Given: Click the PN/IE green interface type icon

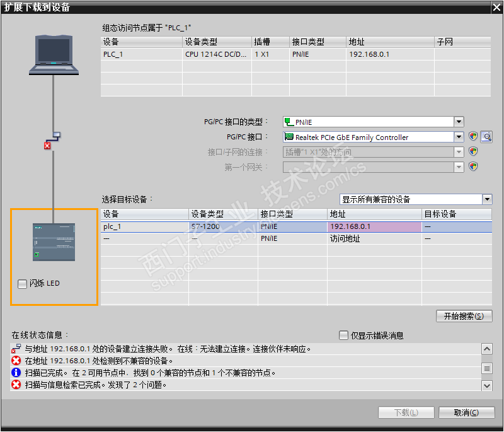Looking at the screenshot, I should [x=289, y=122].
